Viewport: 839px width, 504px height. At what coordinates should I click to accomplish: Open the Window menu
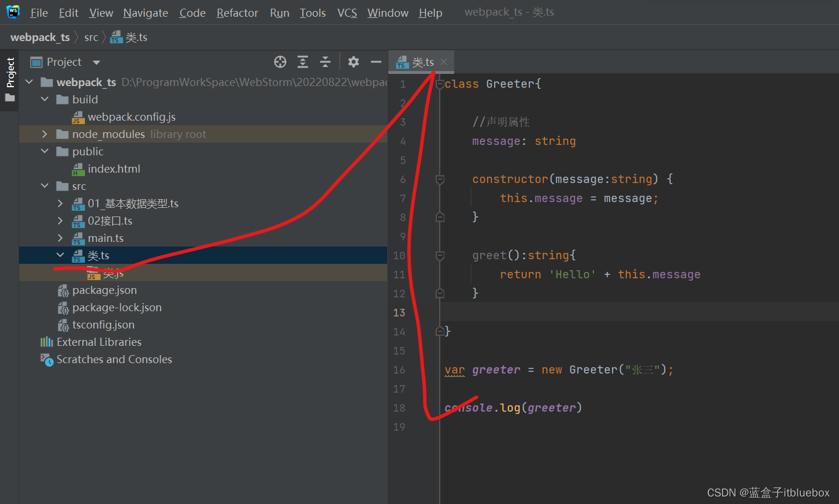coord(388,13)
